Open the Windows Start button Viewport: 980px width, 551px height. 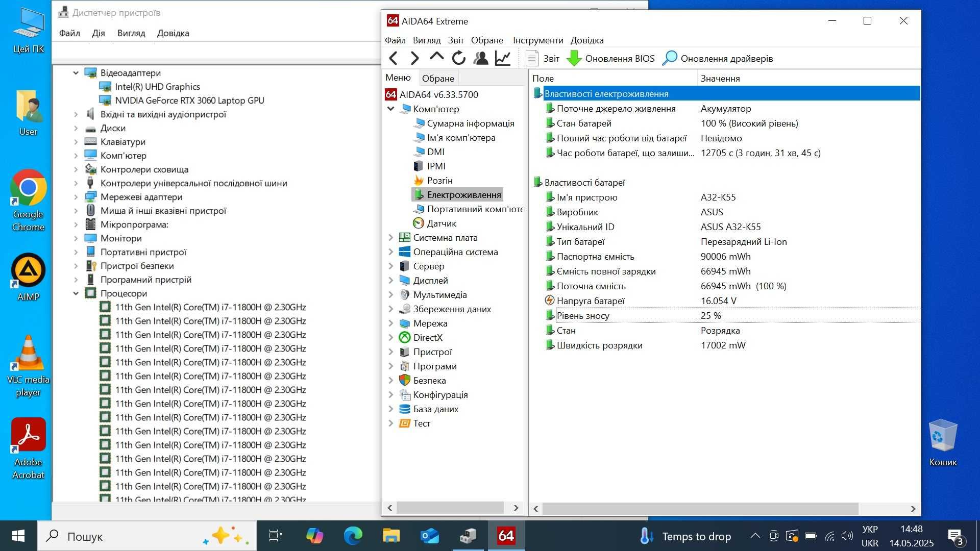tap(18, 536)
